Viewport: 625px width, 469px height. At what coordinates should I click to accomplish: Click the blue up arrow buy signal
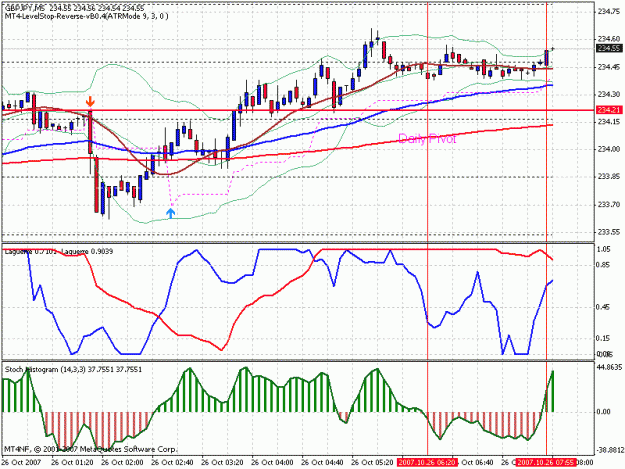click(171, 213)
